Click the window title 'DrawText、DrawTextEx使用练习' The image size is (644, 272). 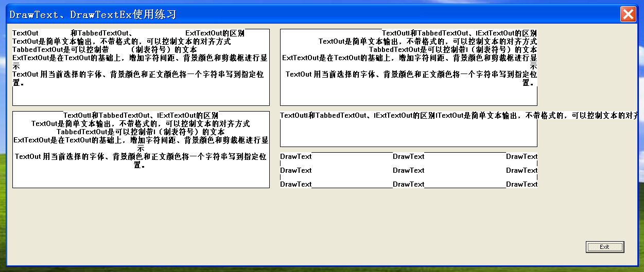coord(93,14)
